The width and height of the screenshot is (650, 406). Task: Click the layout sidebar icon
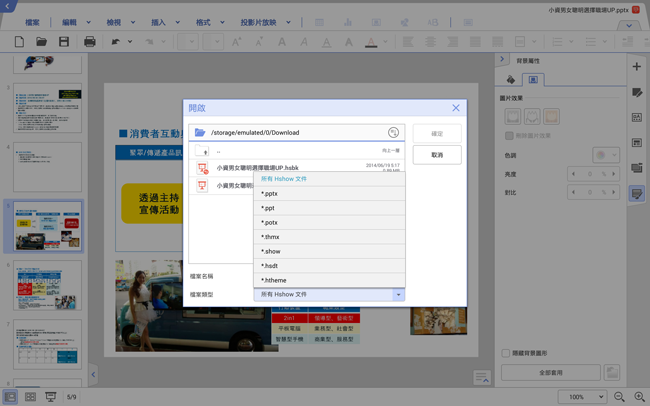(x=637, y=143)
